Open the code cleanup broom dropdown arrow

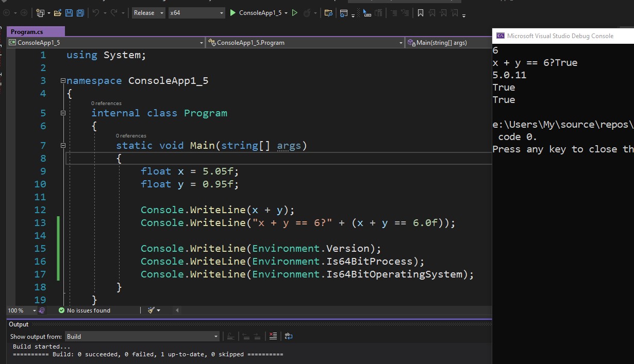(158, 310)
